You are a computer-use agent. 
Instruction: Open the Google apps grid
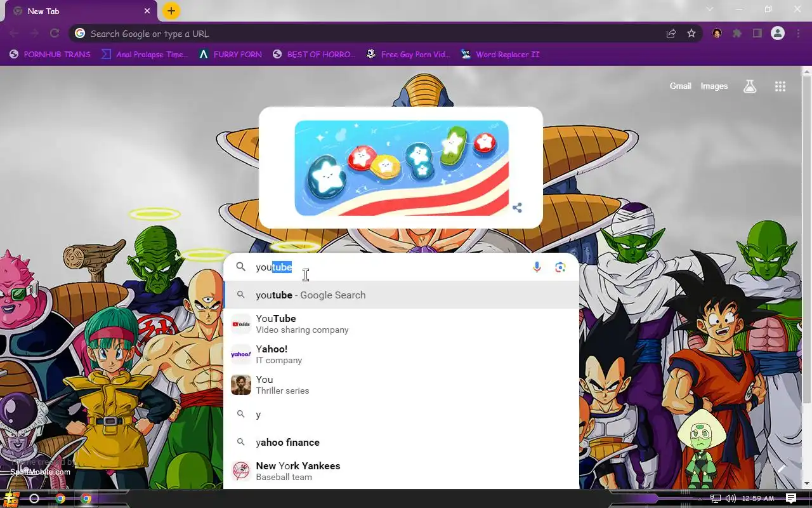[x=780, y=86]
